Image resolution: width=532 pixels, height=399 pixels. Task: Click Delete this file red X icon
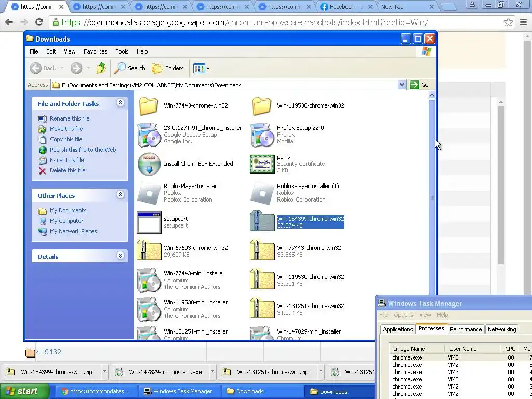pos(43,170)
